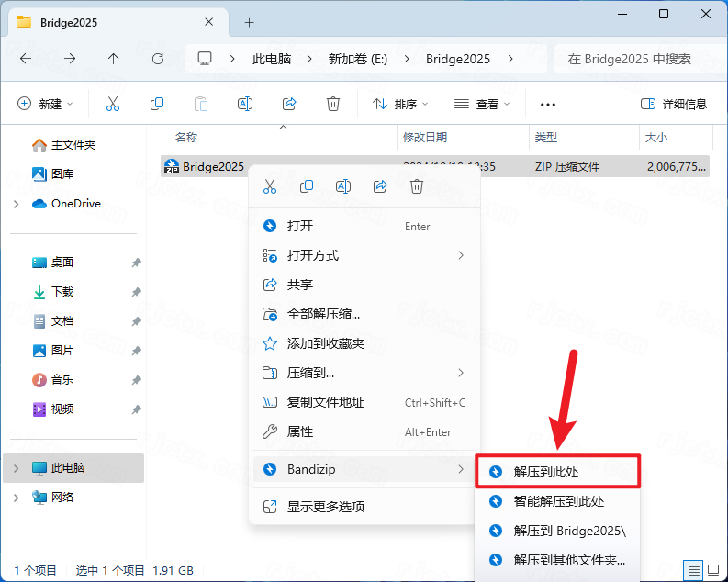Go up one folder level with the up arrow
728x582 pixels.
tap(113, 59)
